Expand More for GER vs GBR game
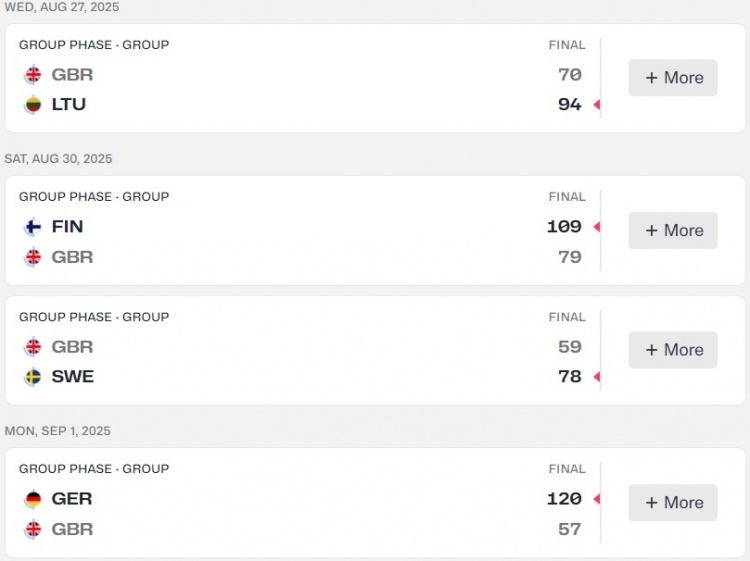Image resolution: width=750 pixels, height=561 pixels. pos(673,502)
